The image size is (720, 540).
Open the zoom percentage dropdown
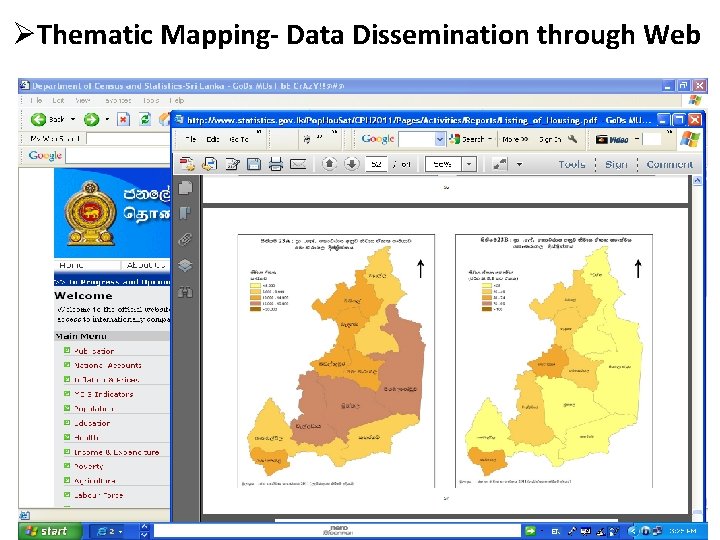pos(469,164)
